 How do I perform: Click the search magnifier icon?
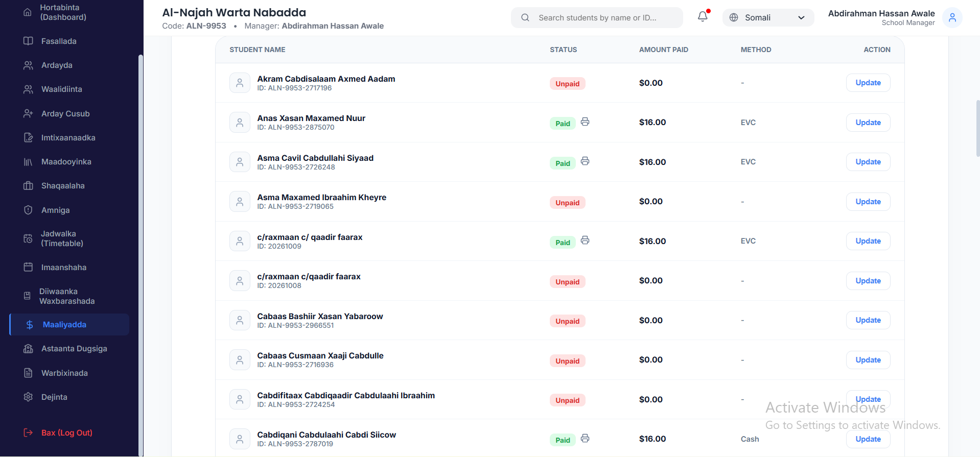(525, 18)
